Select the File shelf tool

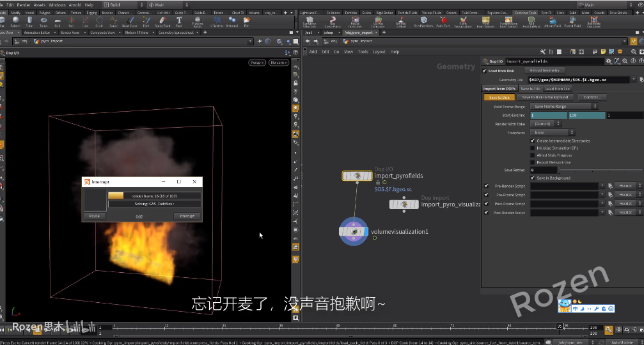[x=246, y=21]
